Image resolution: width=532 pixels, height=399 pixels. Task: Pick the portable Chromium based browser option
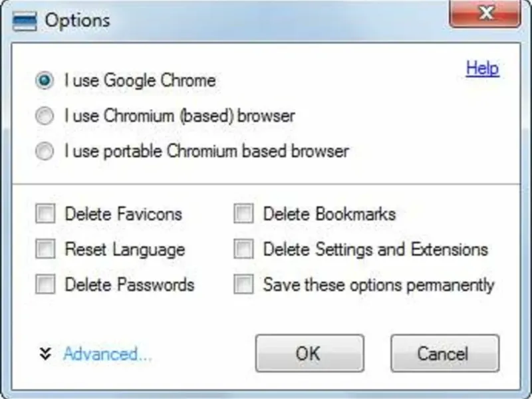[x=45, y=152]
